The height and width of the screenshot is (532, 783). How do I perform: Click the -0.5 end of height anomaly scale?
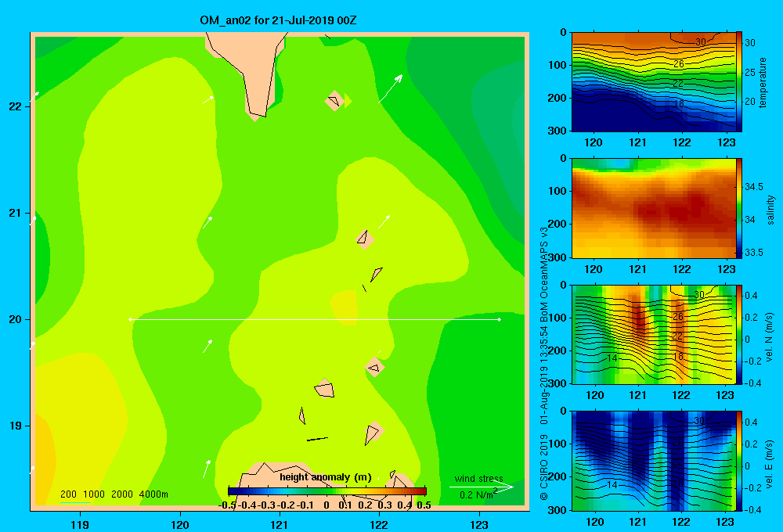(x=227, y=505)
